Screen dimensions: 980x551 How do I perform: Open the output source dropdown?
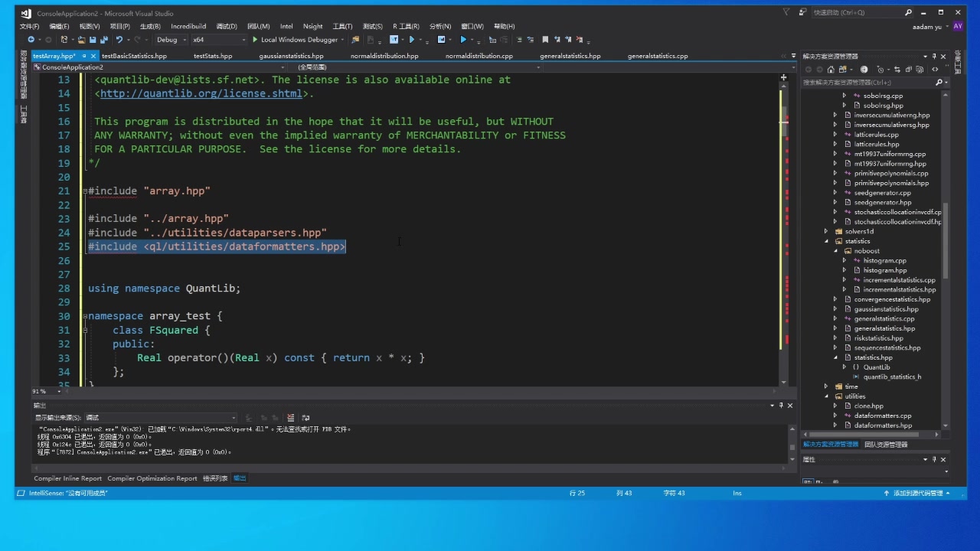(234, 418)
